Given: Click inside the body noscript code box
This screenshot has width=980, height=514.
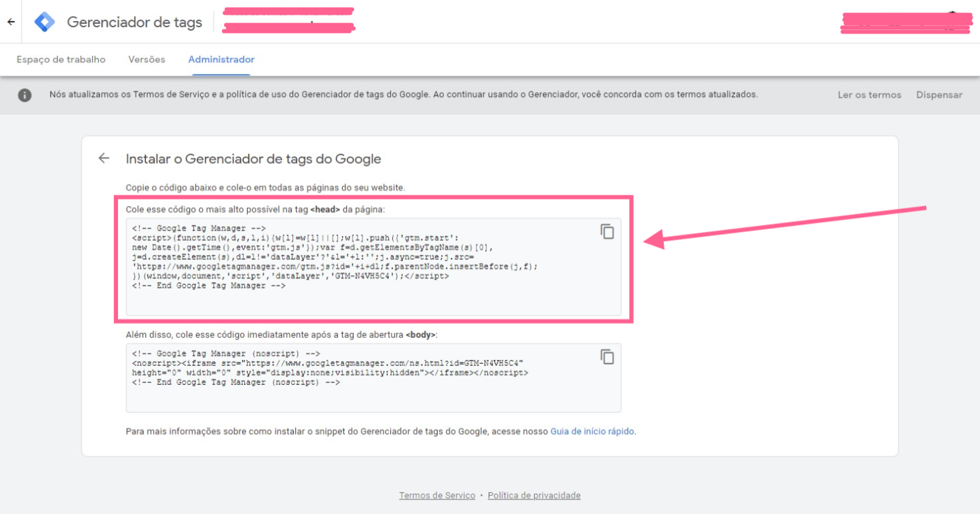Looking at the screenshot, I should point(373,378).
